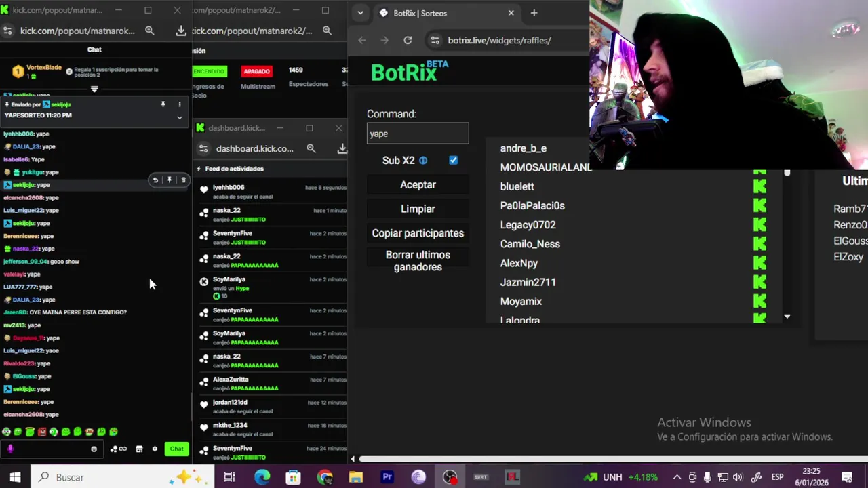Image resolution: width=868 pixels, height=488 pixels.
Task: Reload the botrix.live page
Action: [408, 40]
